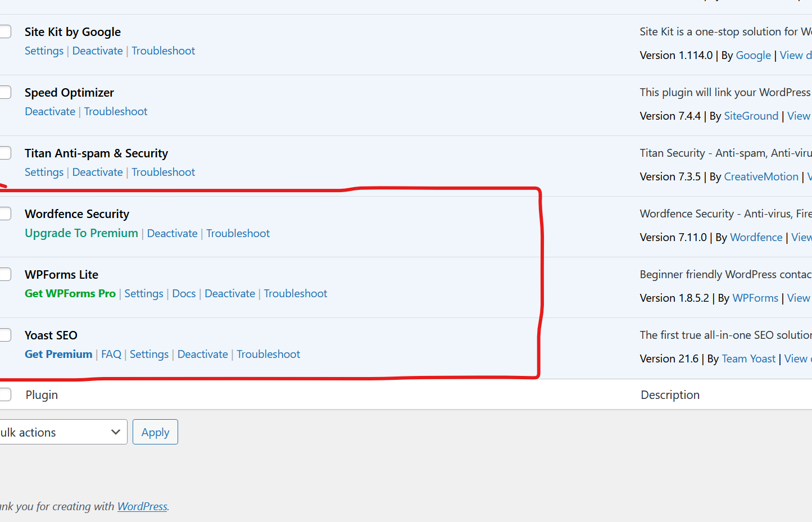Open the Yoast SEO FAQ page

pyautogui.click(x=111, y=354)
